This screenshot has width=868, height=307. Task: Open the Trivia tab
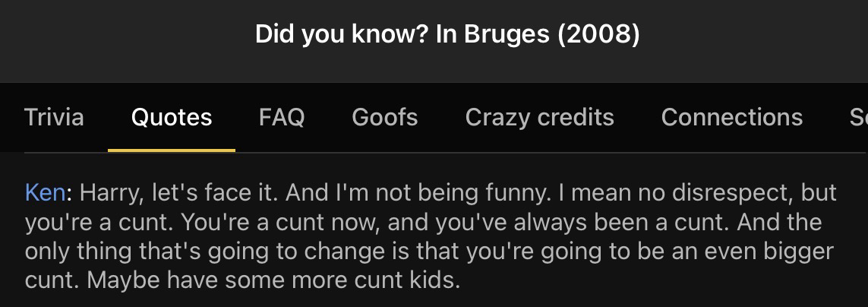pyautogui.click(x=54, y=117)
